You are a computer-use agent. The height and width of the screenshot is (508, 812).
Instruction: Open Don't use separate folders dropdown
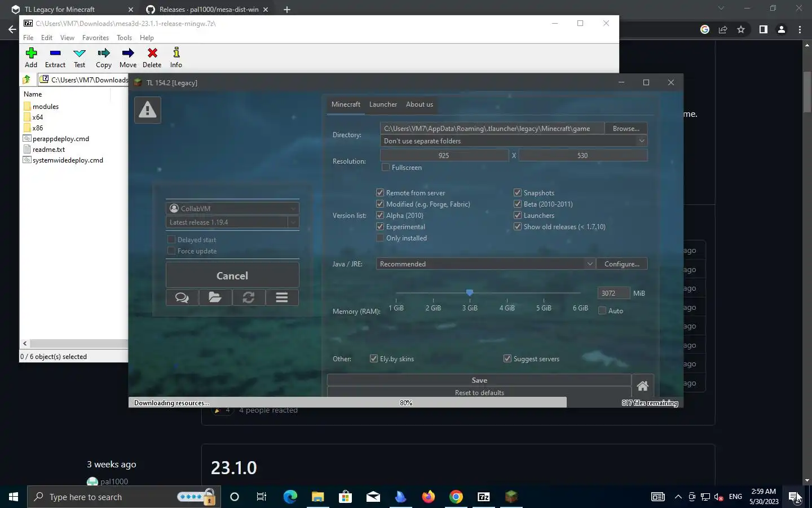point(514,141)
